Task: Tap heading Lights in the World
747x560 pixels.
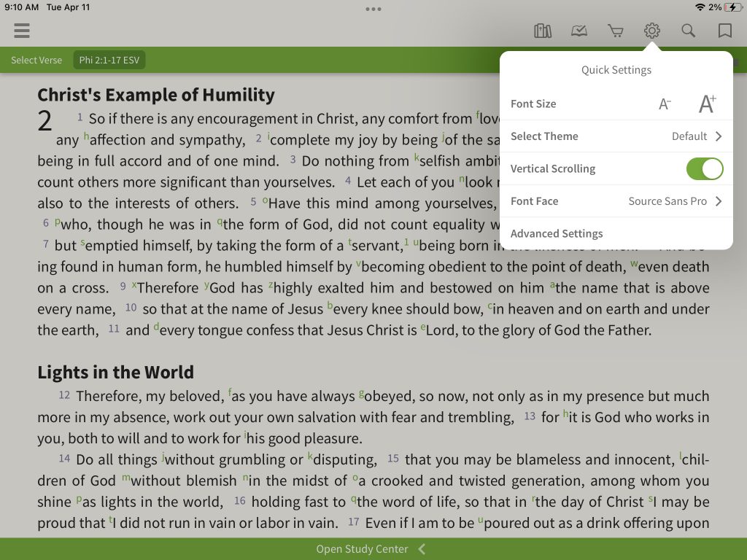Action: (x=116, y=372)
